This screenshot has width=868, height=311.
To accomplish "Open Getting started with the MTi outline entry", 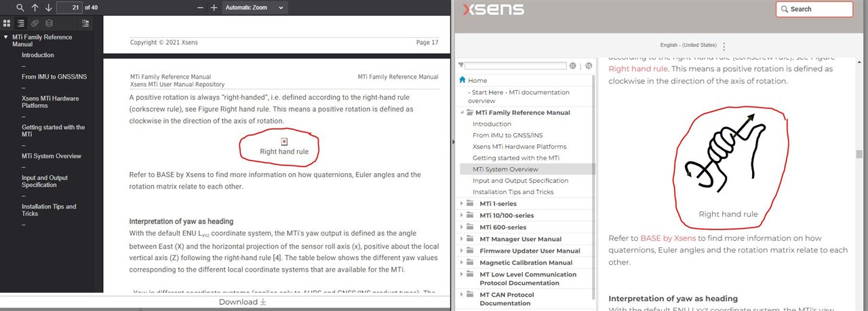I will click(53, 130).
